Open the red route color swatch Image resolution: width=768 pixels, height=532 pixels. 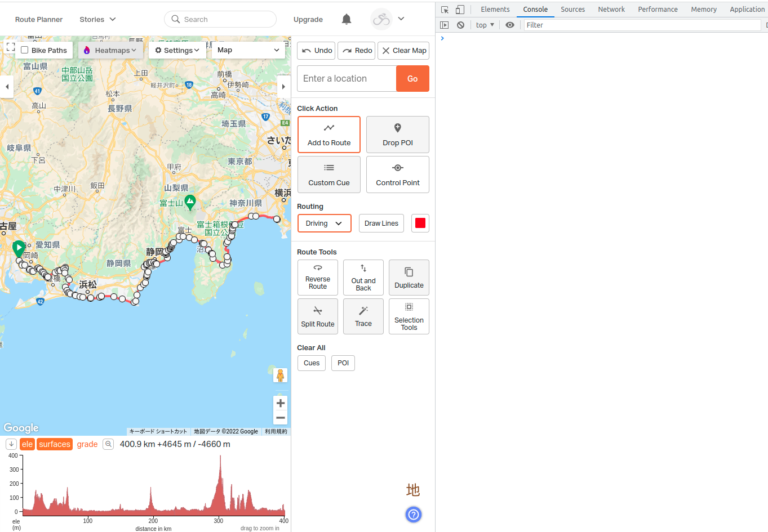pyautogui.click(x=420, y=223)
